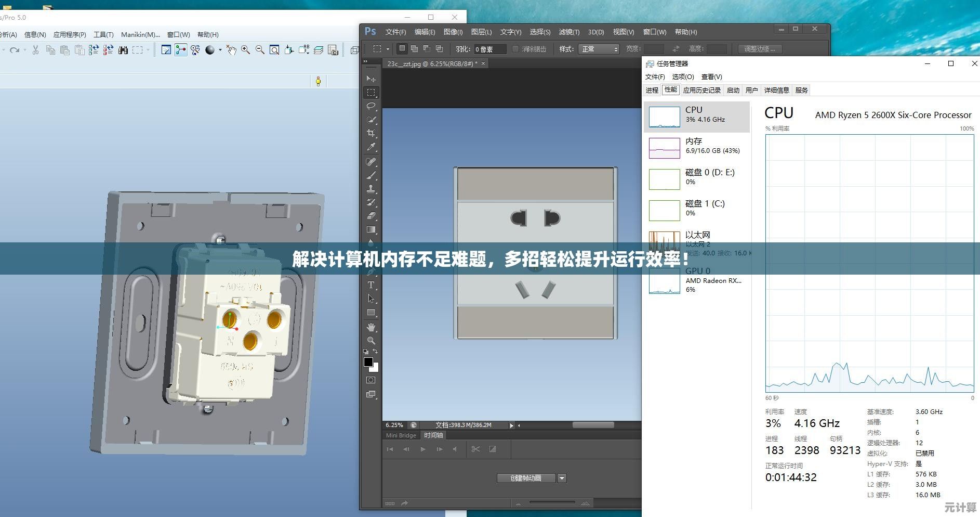The height and width of the screenshot is (517, 980).
Task: Open shading sphere dropdown arrow in Pro/E
Action: tap(220, 50)
